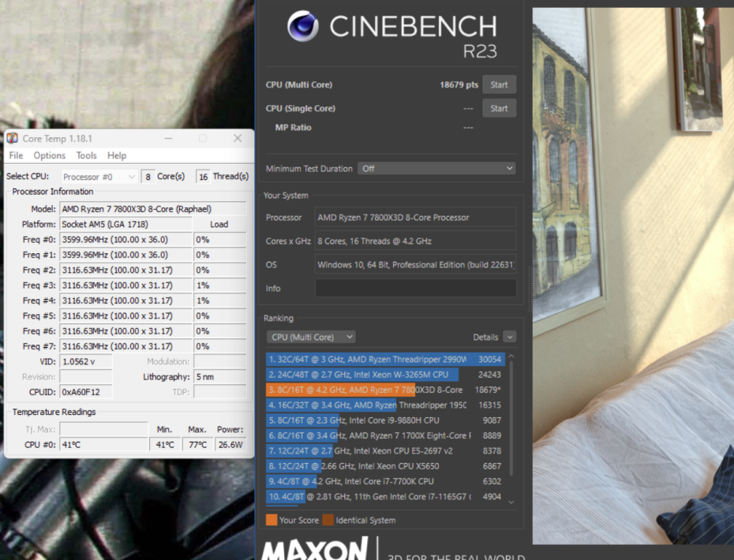This screenshot has height=560, width=734.
Task: Click the 18679 pts multi core score
Action: [x=459, y=84]
